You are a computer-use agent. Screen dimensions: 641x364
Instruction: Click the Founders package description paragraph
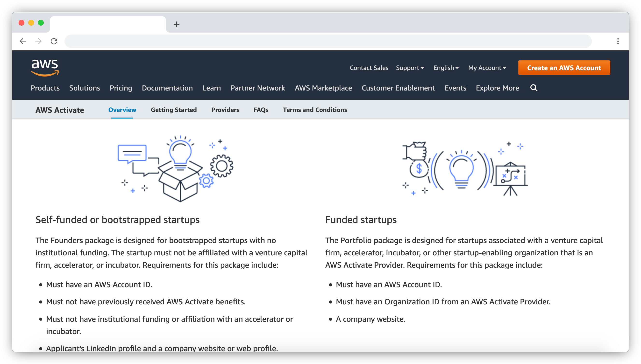[x=171, y=253]
